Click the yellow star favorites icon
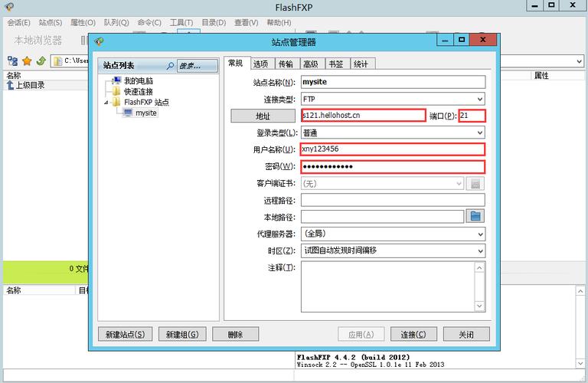Image resolution: width=588 pixels, height=383 pixels. coord(27,61)
